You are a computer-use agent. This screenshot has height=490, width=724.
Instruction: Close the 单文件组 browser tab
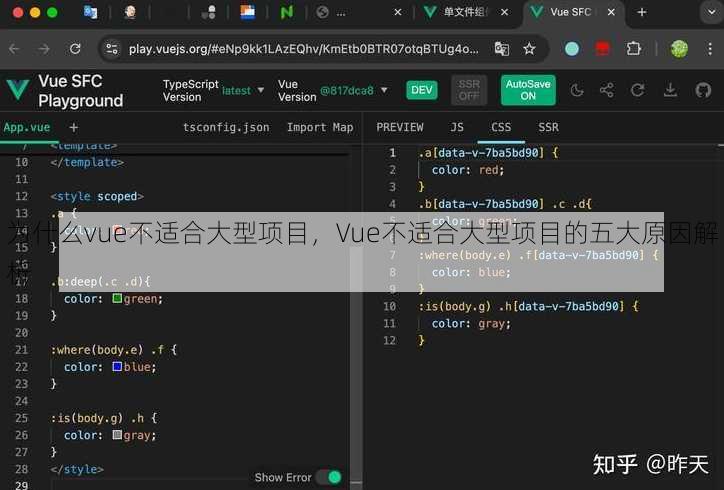[505, 12]
